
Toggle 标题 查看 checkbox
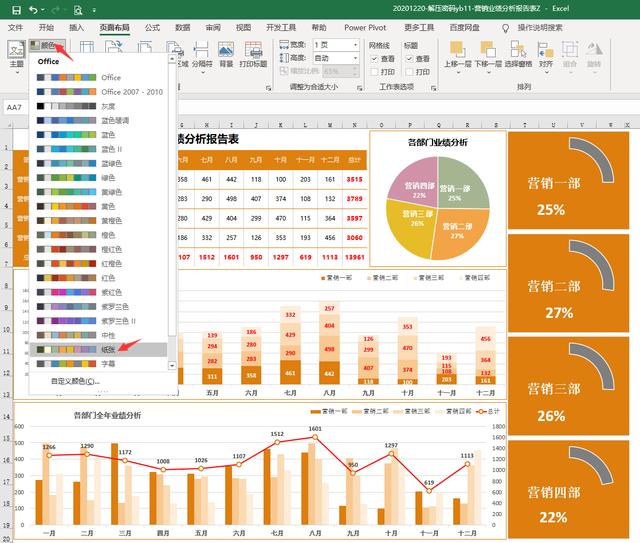click(409, 59)
